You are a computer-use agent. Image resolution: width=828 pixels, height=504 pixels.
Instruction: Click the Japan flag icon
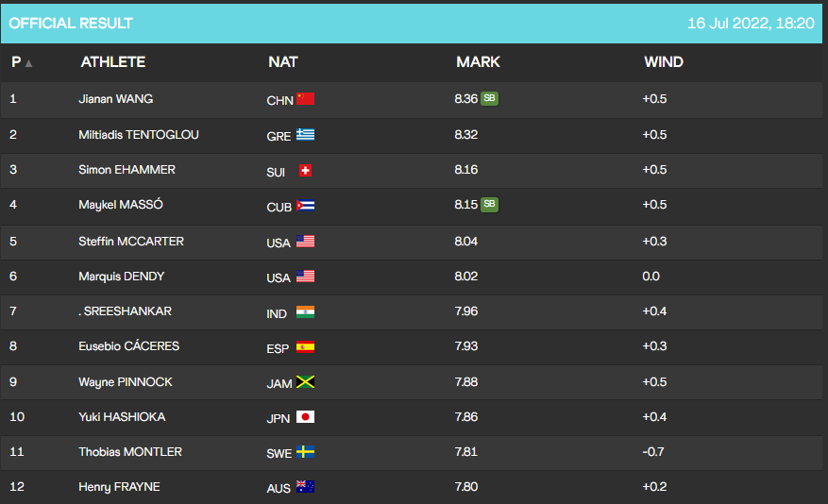point(305,417)
